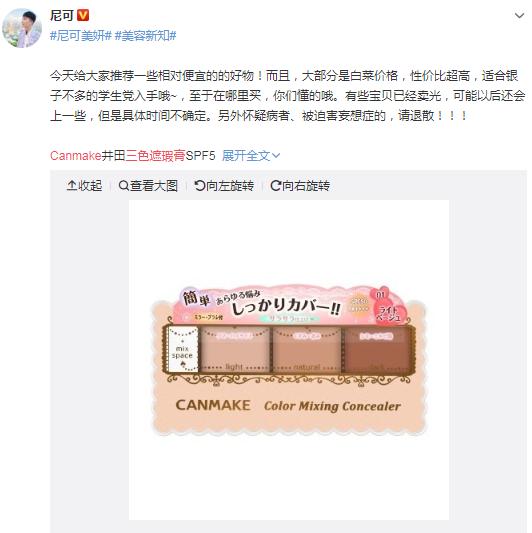View large image with 查看大图

point(148,186)
